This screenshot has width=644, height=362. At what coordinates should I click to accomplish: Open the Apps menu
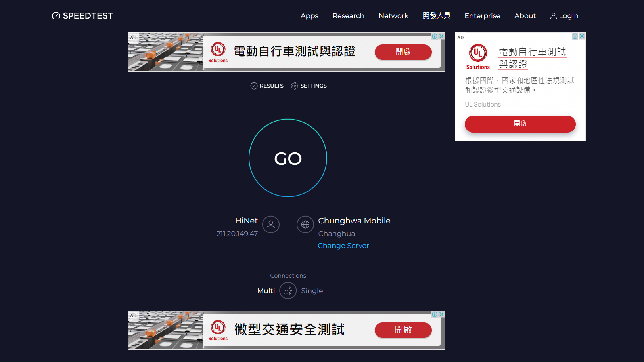pos(309,16)
